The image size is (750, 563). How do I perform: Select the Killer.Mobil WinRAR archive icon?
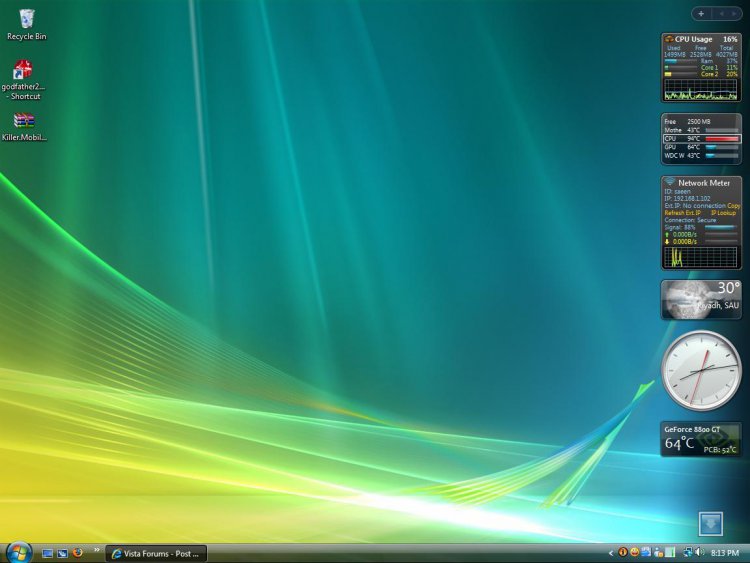24,127
